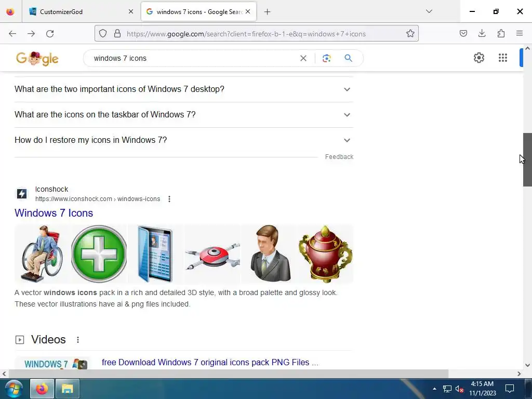This screenshot has width=532, height=399.
Task: Open new browser tab
Action: pos(268,12)
